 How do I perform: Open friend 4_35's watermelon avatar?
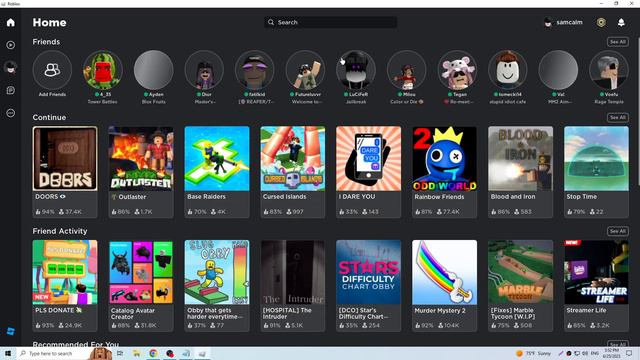103,70
